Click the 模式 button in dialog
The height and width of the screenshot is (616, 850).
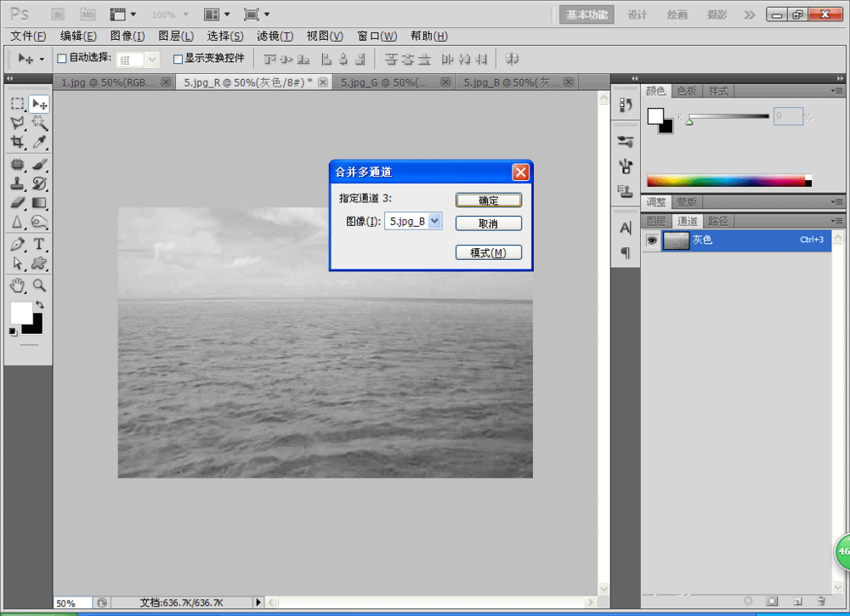click(488, 252)
